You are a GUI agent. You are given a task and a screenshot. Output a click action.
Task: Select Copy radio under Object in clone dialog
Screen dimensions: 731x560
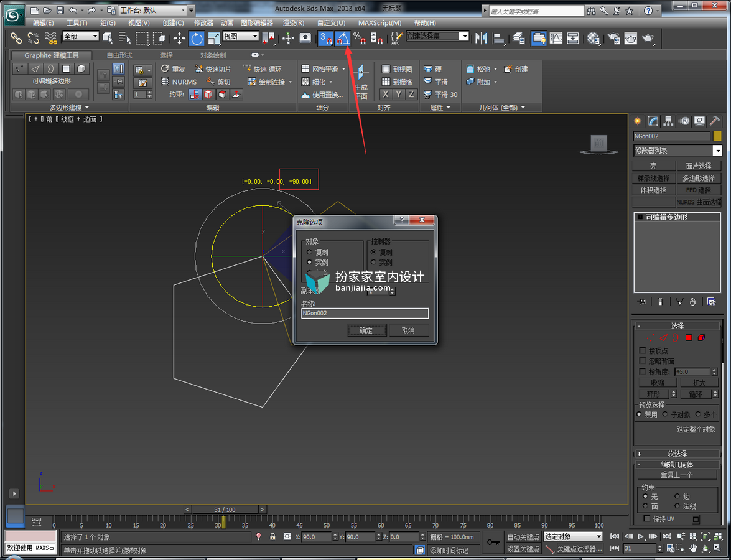coord(310,252)
